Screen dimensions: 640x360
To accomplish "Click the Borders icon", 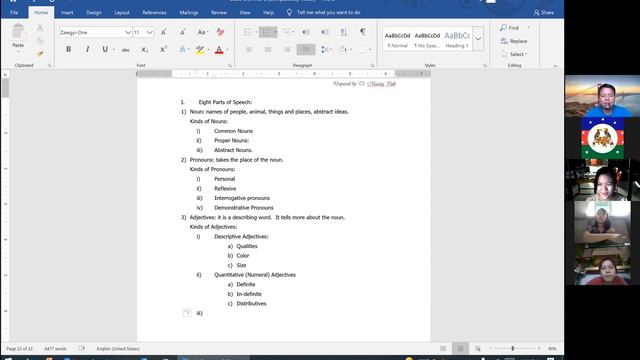I will tap(361, 50).
